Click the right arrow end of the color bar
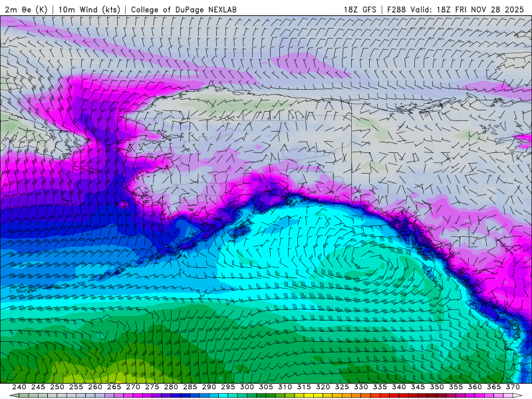This screenshot has width=532, height=399. [x=518, y=396]
